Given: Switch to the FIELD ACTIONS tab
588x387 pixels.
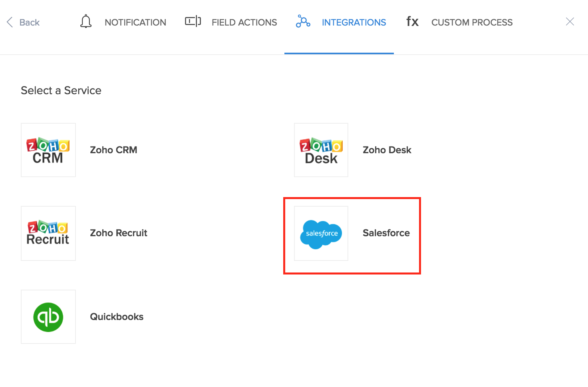Looking at the screenshot, I should click(x=244, y=22).
